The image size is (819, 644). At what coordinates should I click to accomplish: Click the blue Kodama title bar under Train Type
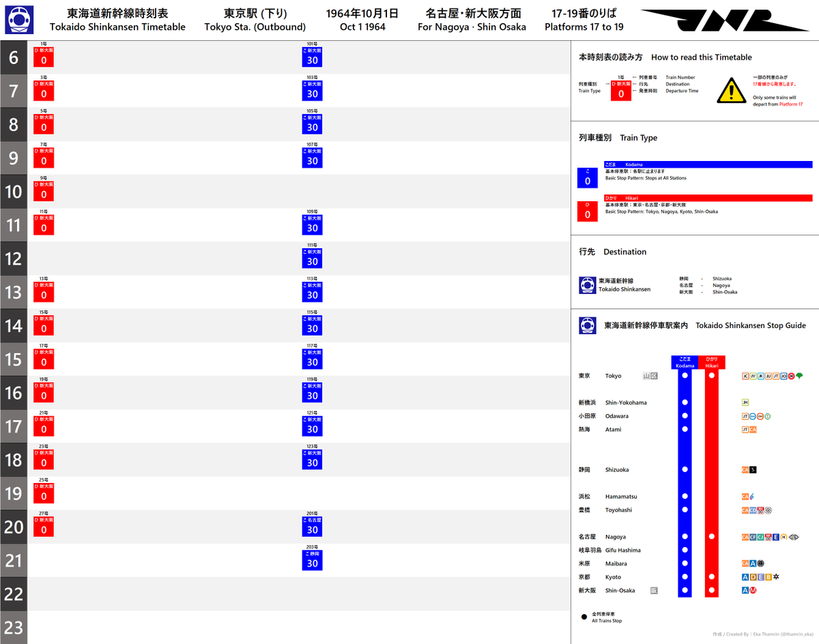click(708, 164)
